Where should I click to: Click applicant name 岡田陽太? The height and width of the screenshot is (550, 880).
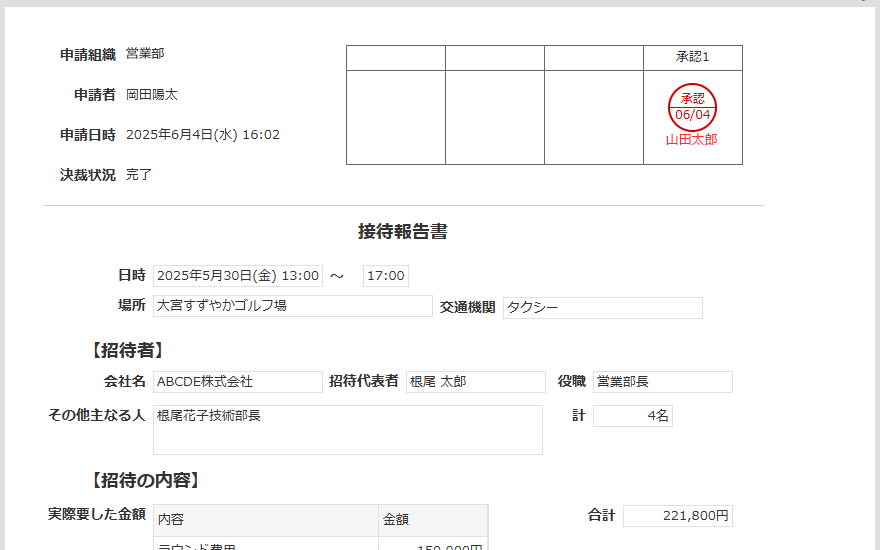(x=152, y=95)
